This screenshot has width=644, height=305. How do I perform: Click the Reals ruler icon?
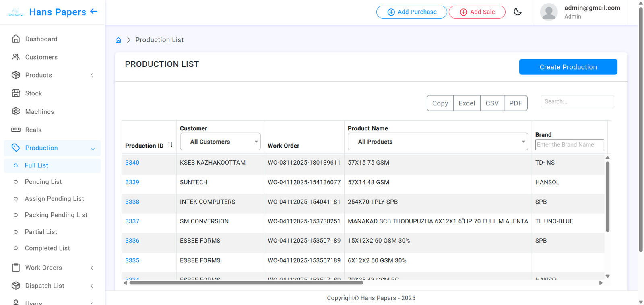[16, 130]
